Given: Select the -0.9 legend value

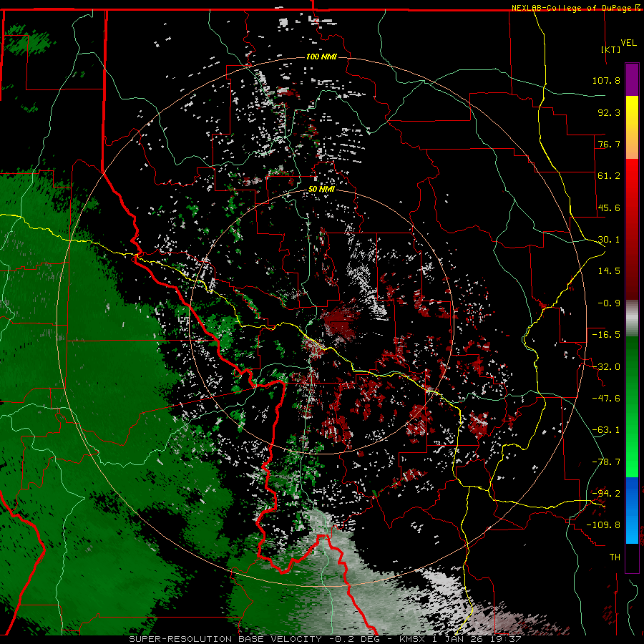Looking at the screenshot, I should [609, 303].
